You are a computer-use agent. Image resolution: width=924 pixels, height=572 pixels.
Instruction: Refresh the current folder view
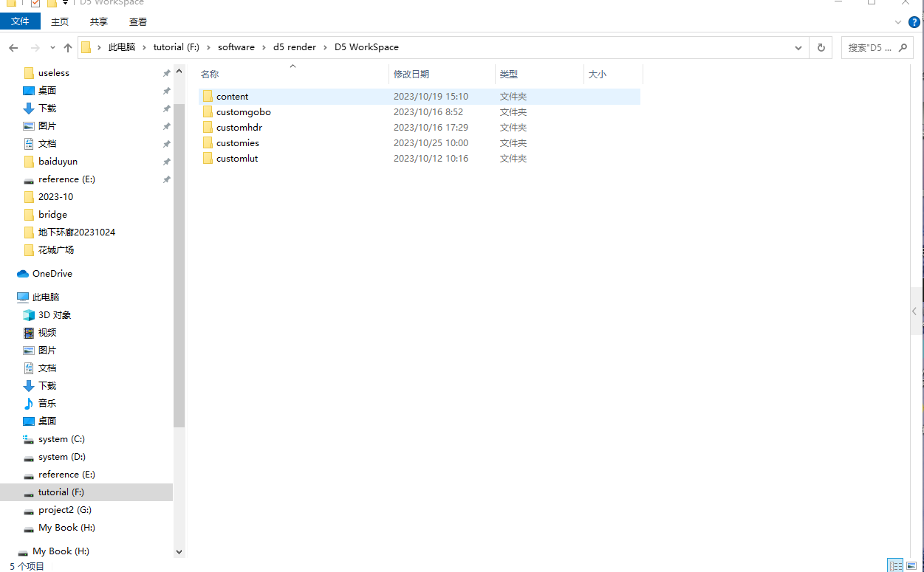821,47
